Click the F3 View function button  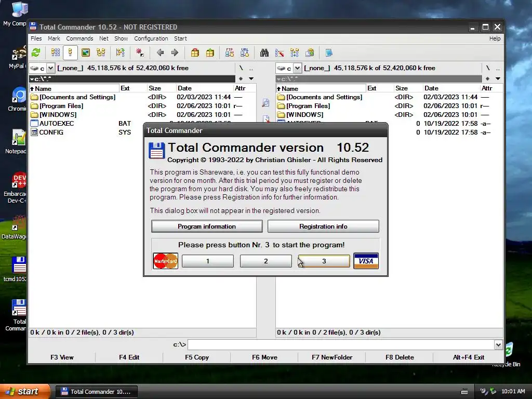tap(62, 357)
